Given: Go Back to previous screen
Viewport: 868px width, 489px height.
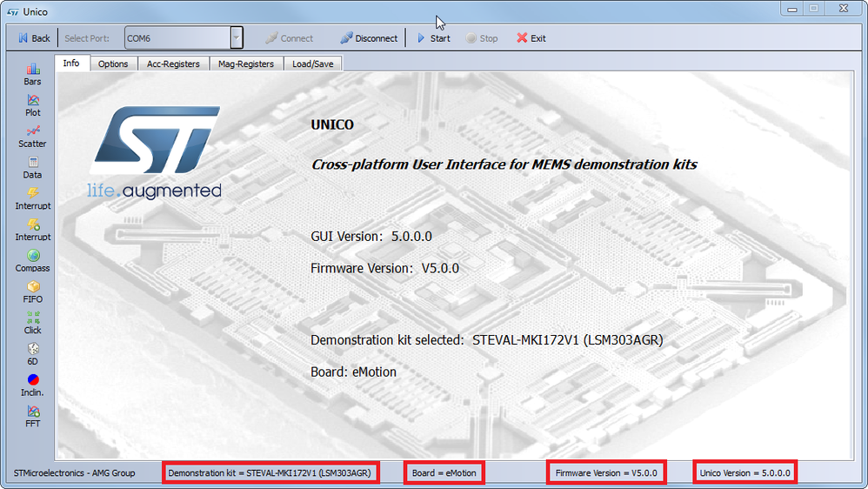Looking at the screenshot, I should [x=34, y=38].
